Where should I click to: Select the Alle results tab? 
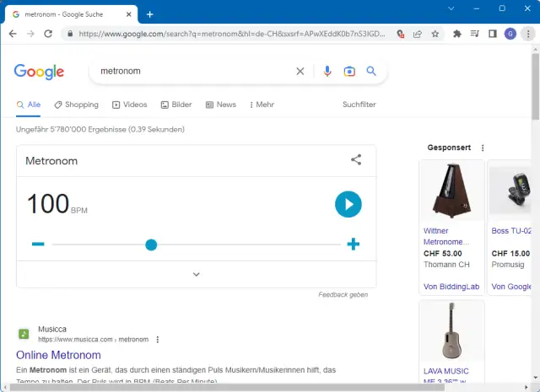pyautogui.click(x=29, y=105)
